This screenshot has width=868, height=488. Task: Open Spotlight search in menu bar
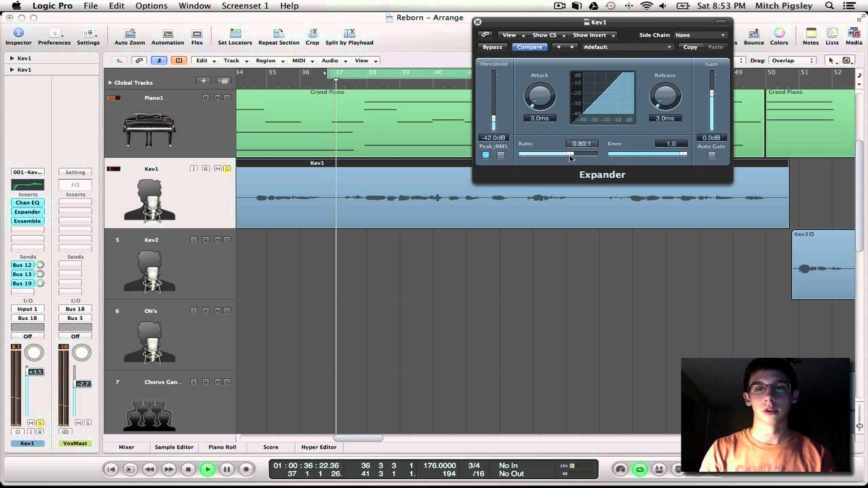[829, 6]
